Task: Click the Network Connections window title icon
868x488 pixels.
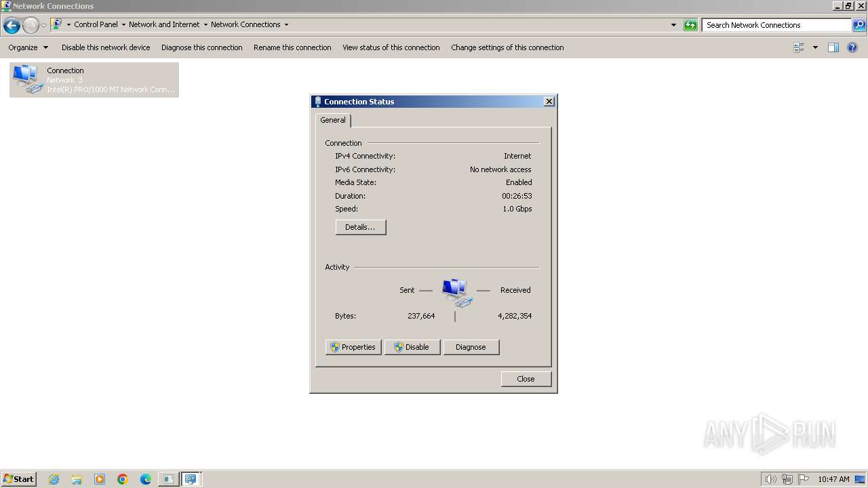Action: pyautogui.click(x=6, y=5)
